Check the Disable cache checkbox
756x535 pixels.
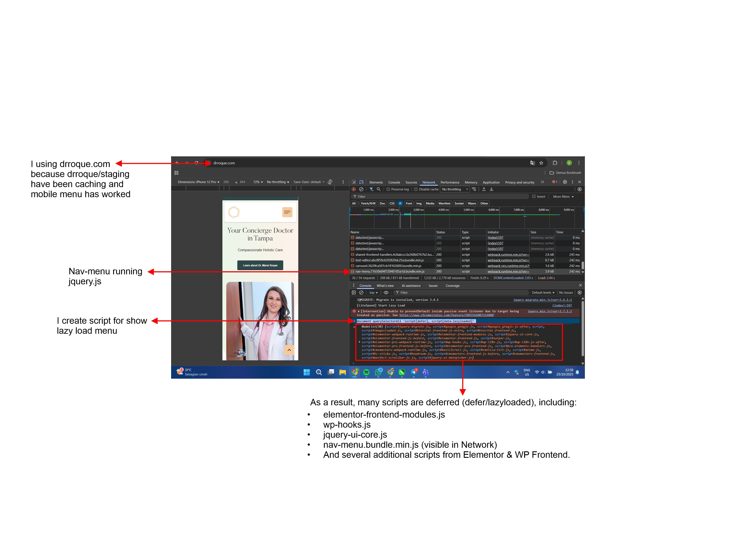click(416, 189)
